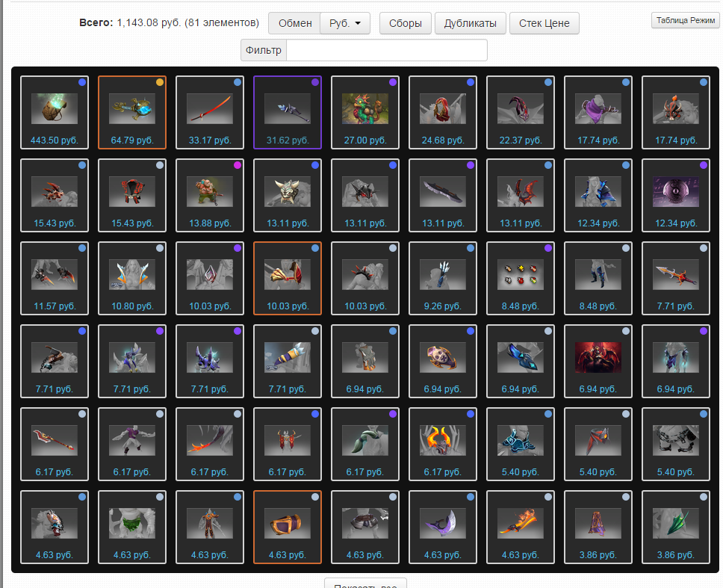Select the 8.48 руб. gems set item
723x588 pixels.
pos(521,279)
